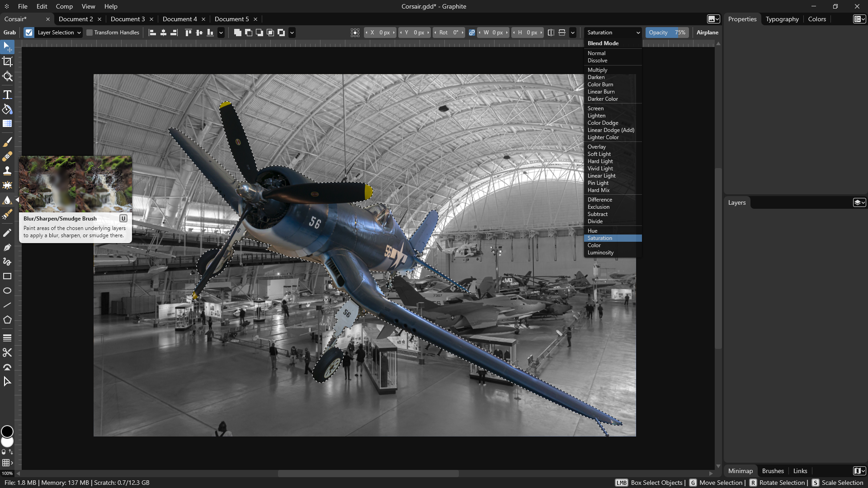
Task: Open the Comp menu
Action: (x=64, y=6)
